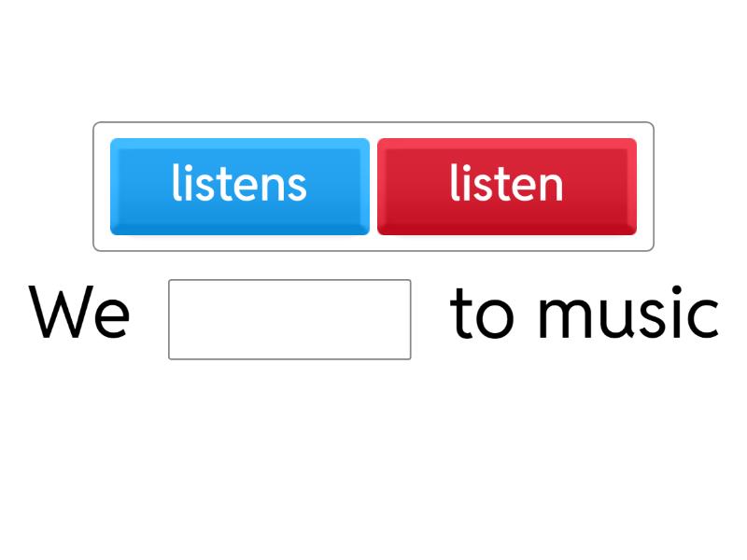Click the empty answer box after "We"
Viewport: 747px width, 560px height.
pos(289,319)
